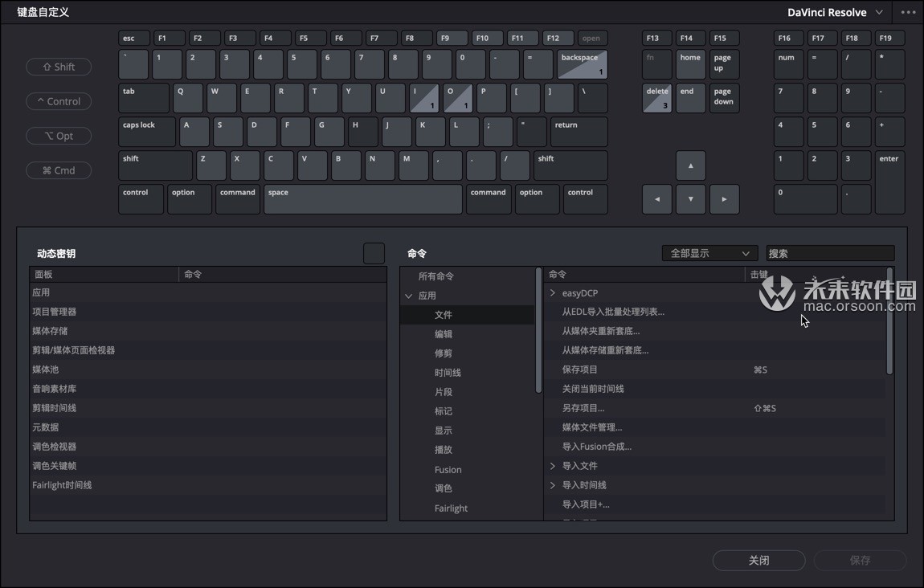Expand the 导入文件 command group
The width and height of the screenshot is (924, 588).
coord(552,466)
